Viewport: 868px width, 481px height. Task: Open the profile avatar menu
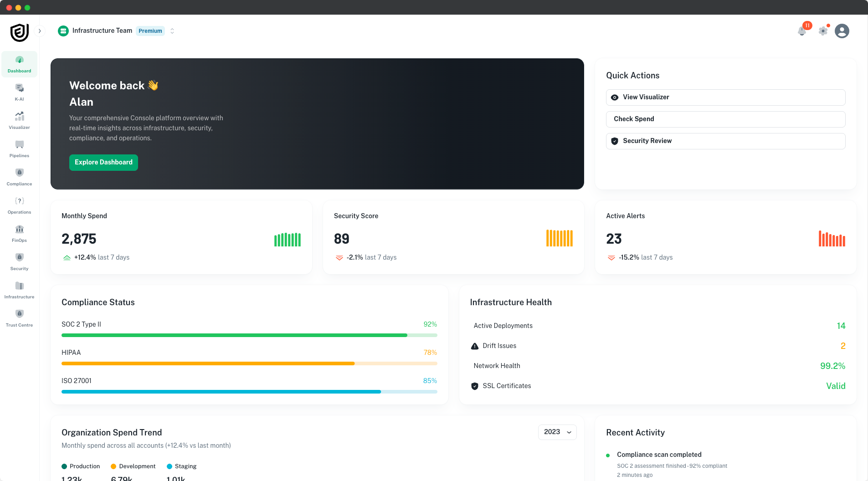click(842, 31)
